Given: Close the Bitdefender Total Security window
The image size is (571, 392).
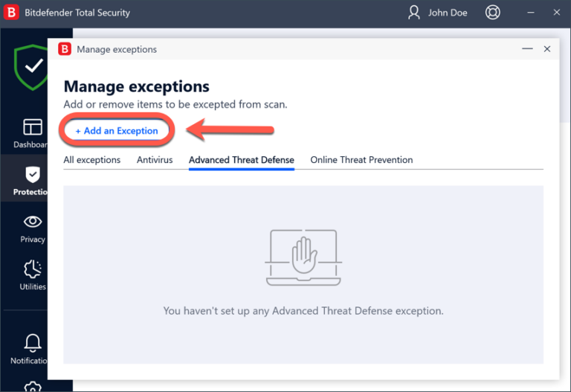Looking at the screenshot, I should pyautogui.click(x=556, y=13).
